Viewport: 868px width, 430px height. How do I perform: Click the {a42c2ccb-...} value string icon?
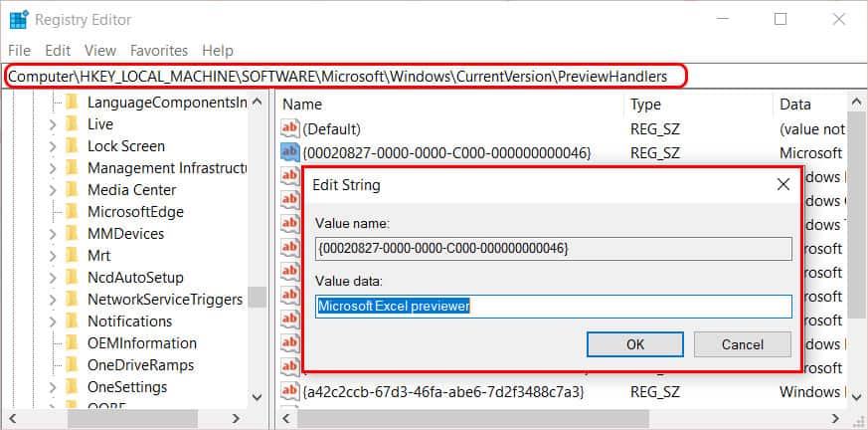pos(290,392)
